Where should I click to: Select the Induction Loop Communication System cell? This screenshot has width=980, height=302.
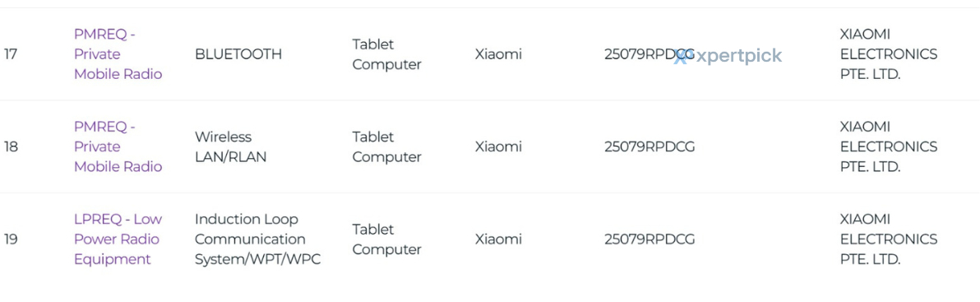(258, 239)
